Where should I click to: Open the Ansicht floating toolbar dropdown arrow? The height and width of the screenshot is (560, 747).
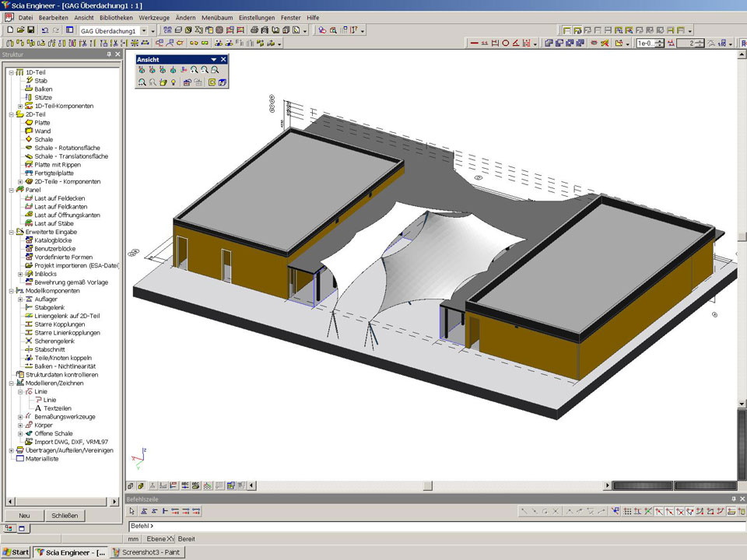213,59
